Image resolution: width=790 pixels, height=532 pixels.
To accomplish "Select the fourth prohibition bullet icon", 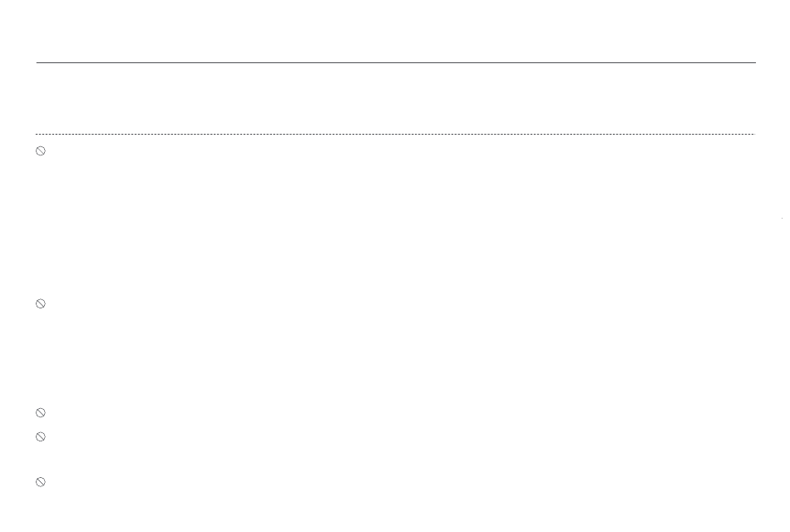I will [x=41, y=436].
